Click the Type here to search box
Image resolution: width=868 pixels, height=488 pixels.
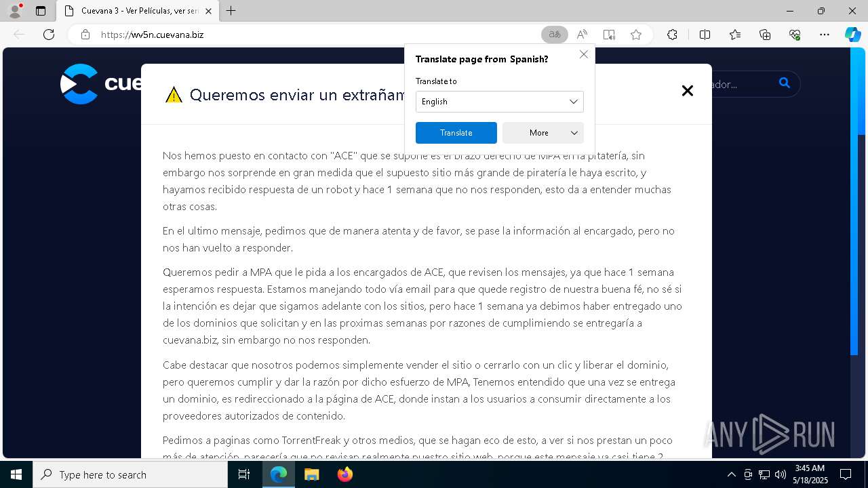(x=130, y=474)
